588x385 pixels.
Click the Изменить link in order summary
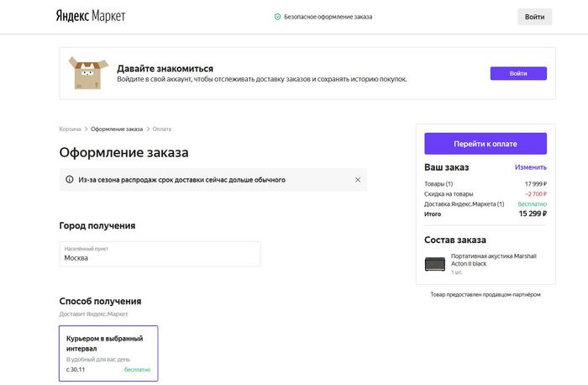pos(531,167)
